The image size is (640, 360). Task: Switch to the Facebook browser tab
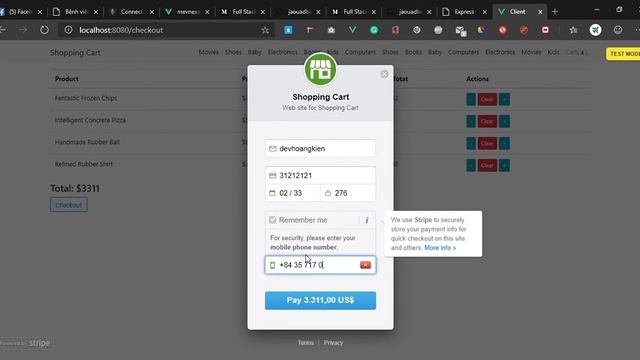(x=20, y=12)
